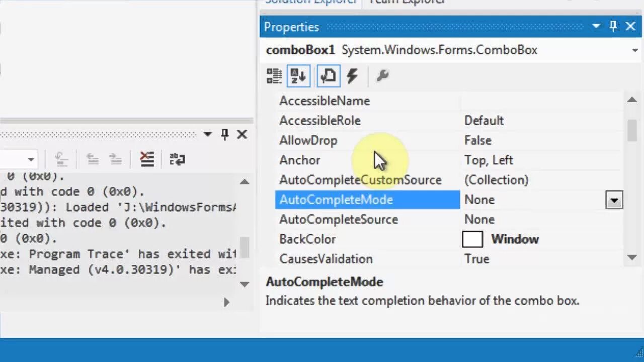Select the AutoCompleteSource property
Viewport: 644px width, 362px height.
coord(339,219)
